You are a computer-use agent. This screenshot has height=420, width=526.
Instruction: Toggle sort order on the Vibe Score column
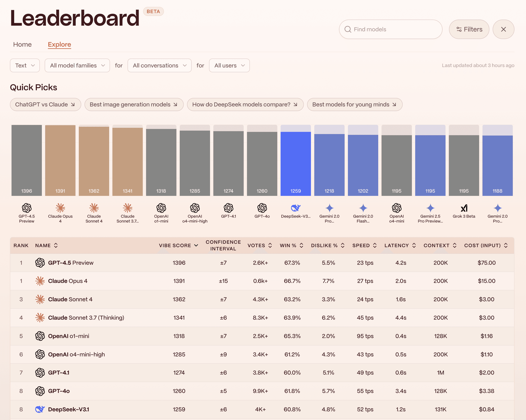tap(196, 246)
